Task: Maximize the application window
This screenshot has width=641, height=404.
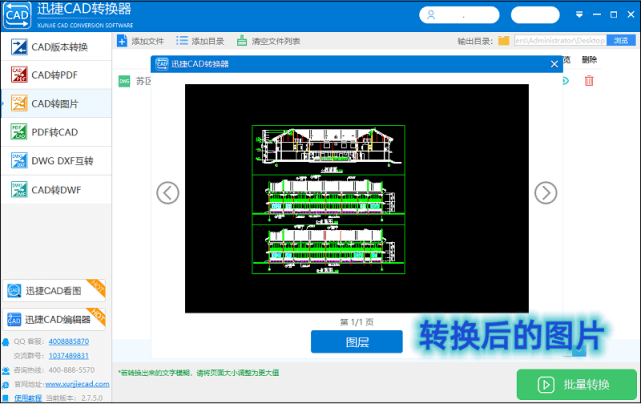Action: click(x=614, y=15)
